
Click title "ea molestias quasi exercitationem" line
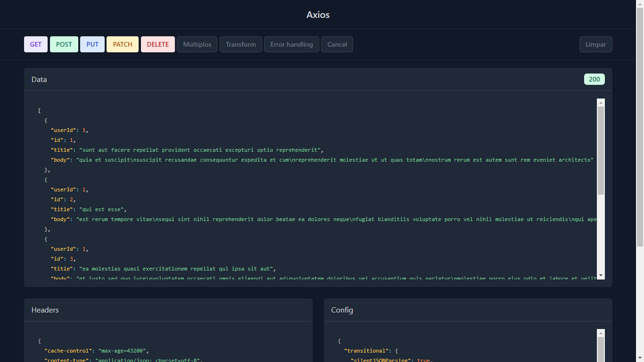click(163, 269)
